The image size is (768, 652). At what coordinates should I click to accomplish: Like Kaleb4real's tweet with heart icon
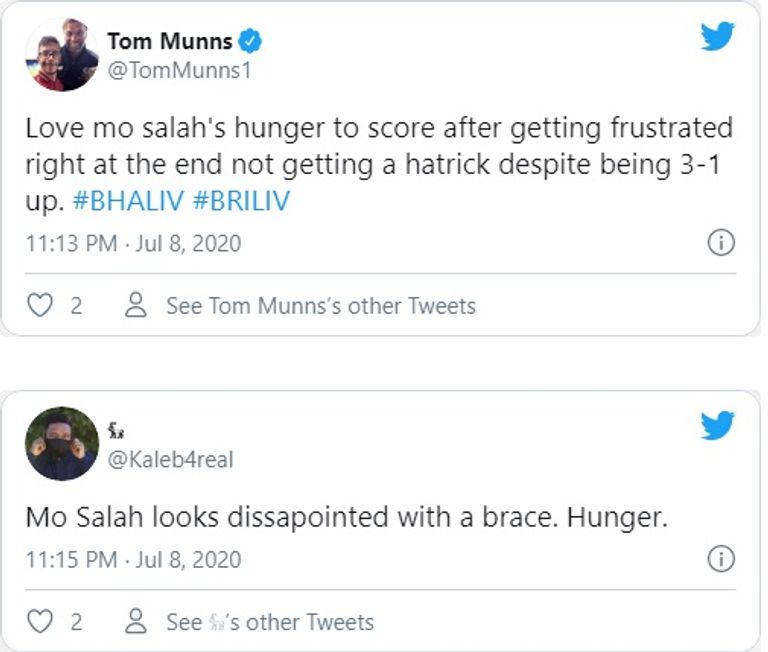click(x=40, y=622)
